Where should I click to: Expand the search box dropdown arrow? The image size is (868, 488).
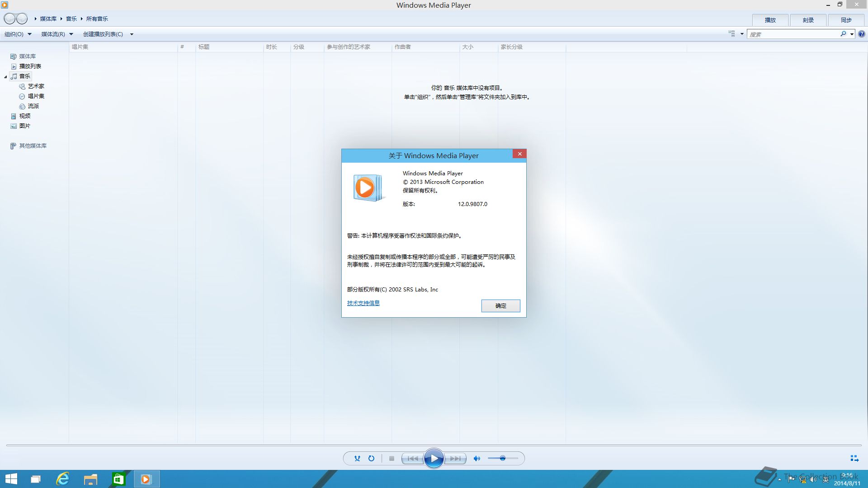(x=852, y=34)
